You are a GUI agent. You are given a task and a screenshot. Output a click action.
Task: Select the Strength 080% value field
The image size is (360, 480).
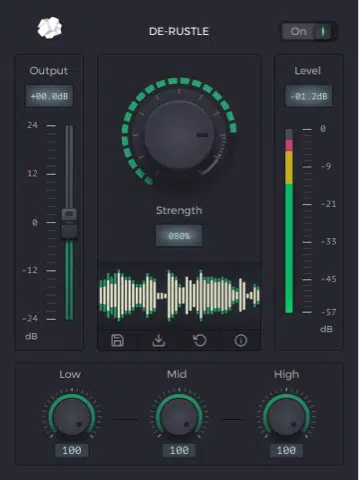pyautogui.click(x=179, y=236)
